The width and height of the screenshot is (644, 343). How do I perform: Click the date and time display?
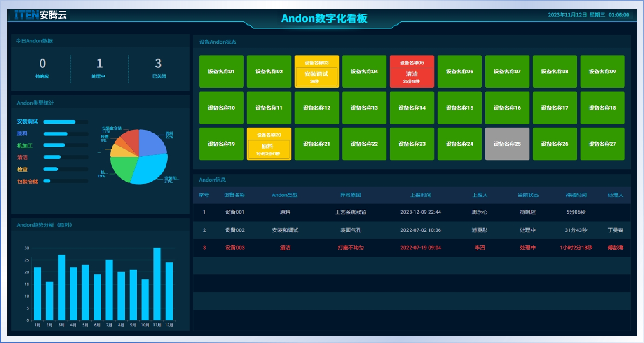tap(588, 15)
